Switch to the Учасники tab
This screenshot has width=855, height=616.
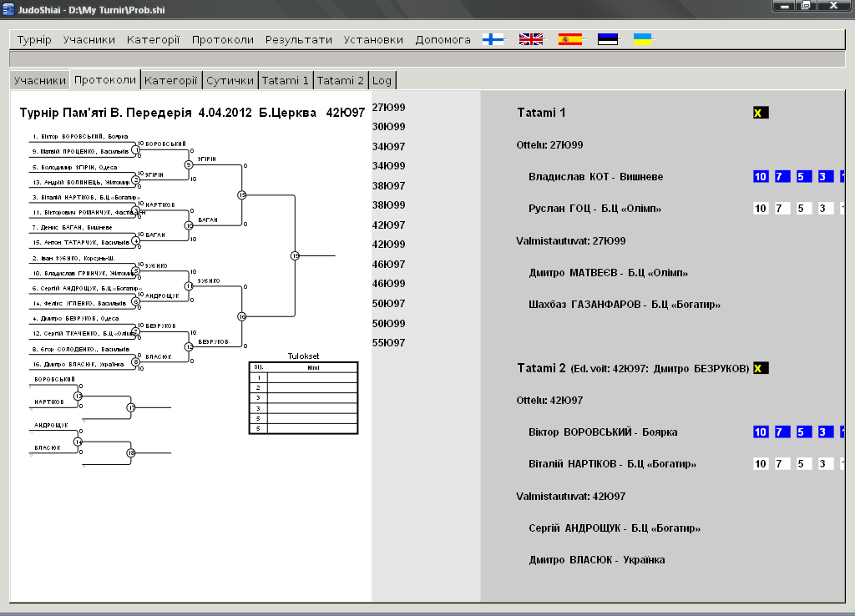39,80
